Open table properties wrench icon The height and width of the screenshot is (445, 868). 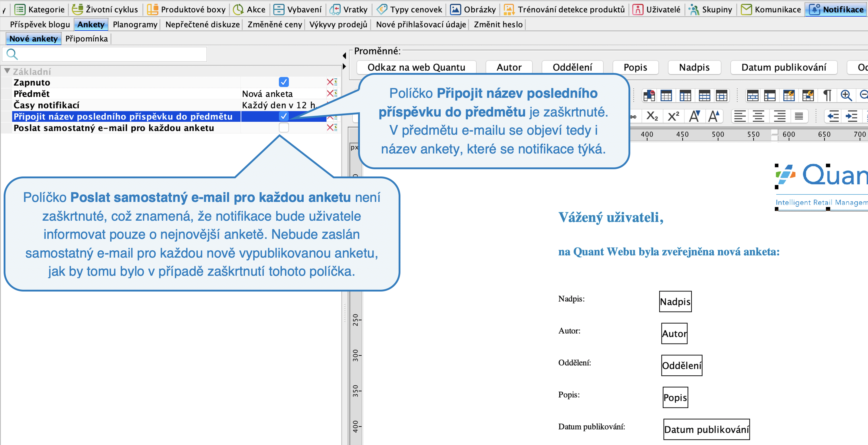tap(789, 96)
